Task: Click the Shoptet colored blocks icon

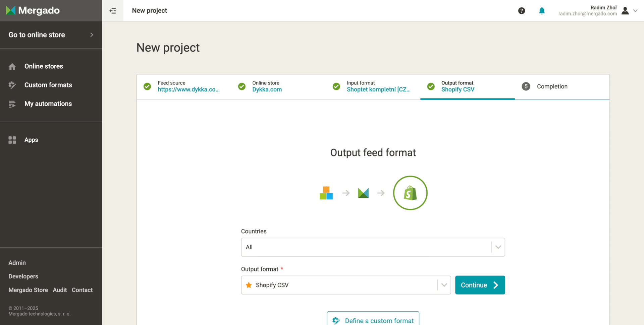Action: (x=326, y=193)
